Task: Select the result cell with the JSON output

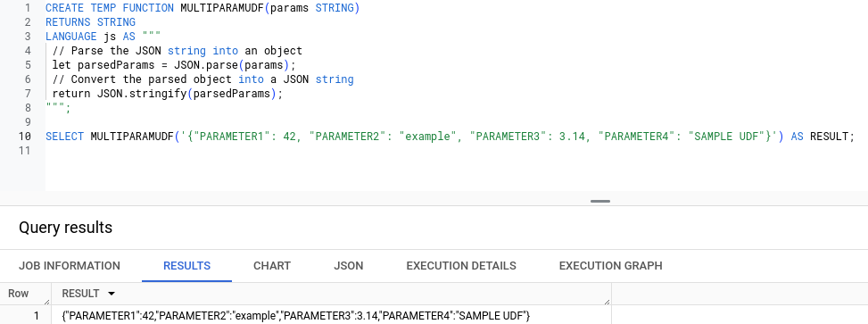Action: tap(296, 316)
